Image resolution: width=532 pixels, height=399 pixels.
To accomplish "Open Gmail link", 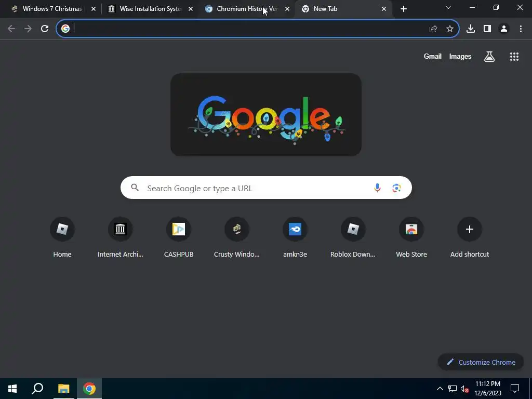I will tap(433, 56).
